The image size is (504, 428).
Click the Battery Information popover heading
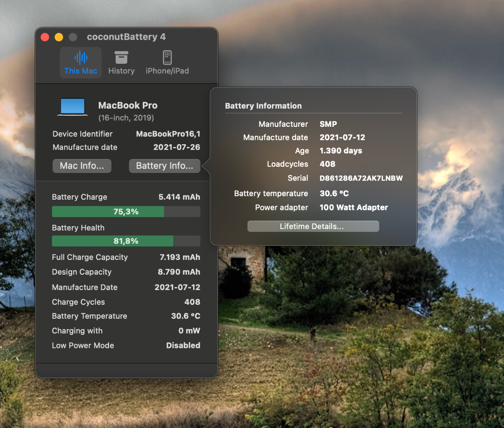coord(263,106)
